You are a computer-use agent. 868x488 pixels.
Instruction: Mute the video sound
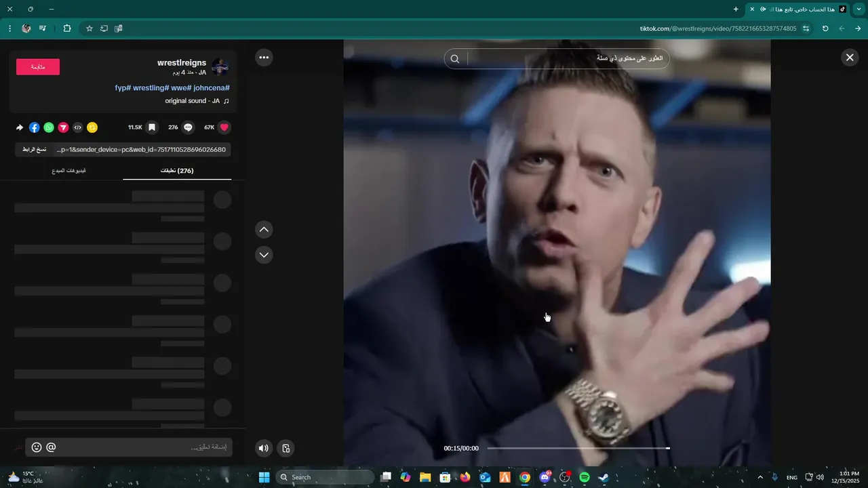[x=264, y=448]
